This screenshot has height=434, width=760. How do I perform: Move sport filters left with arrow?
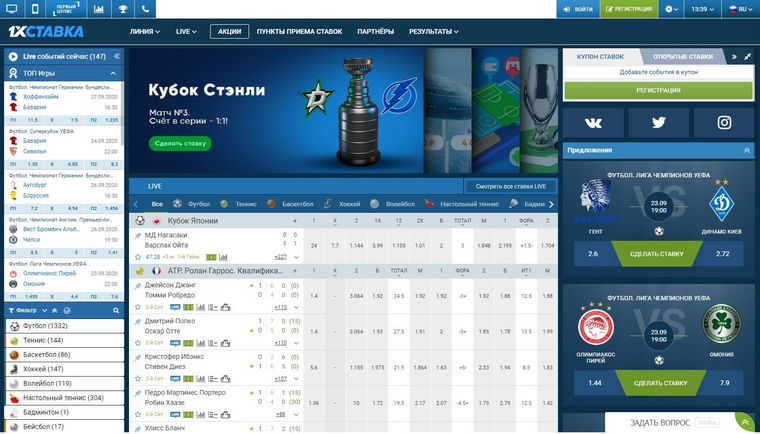(x=136, y=204)
